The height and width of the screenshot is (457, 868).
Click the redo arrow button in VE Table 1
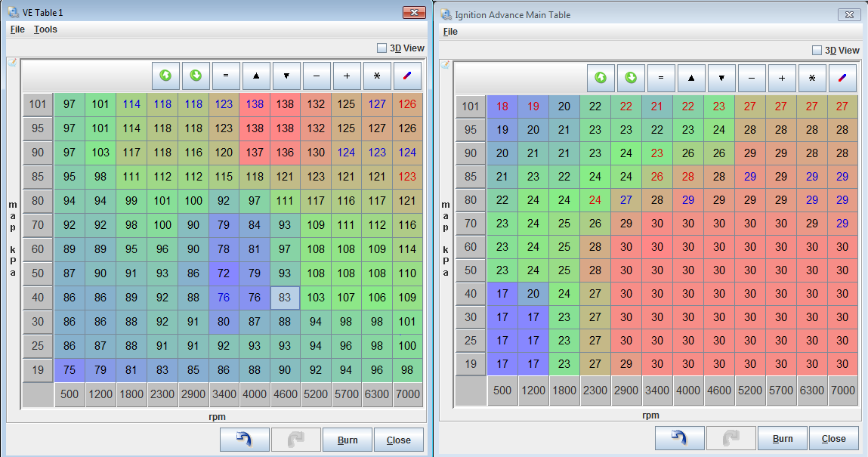(296, 440)
